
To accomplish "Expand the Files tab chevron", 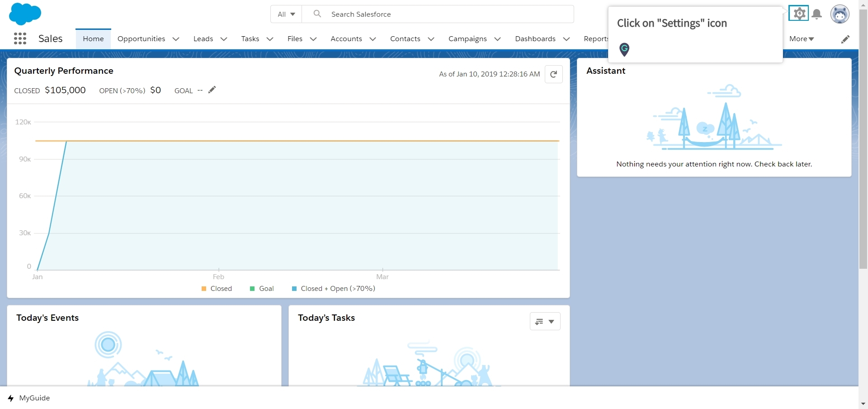I will coord(313,39).
